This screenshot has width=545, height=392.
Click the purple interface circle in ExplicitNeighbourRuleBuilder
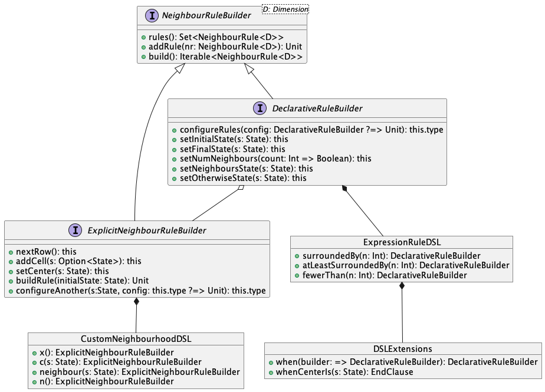[75, 230]
